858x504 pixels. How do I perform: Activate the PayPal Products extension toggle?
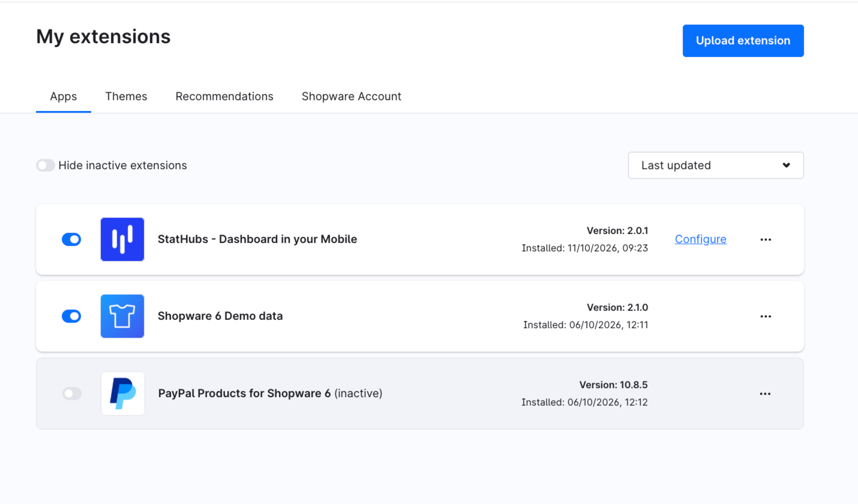(x=72, y=394)
